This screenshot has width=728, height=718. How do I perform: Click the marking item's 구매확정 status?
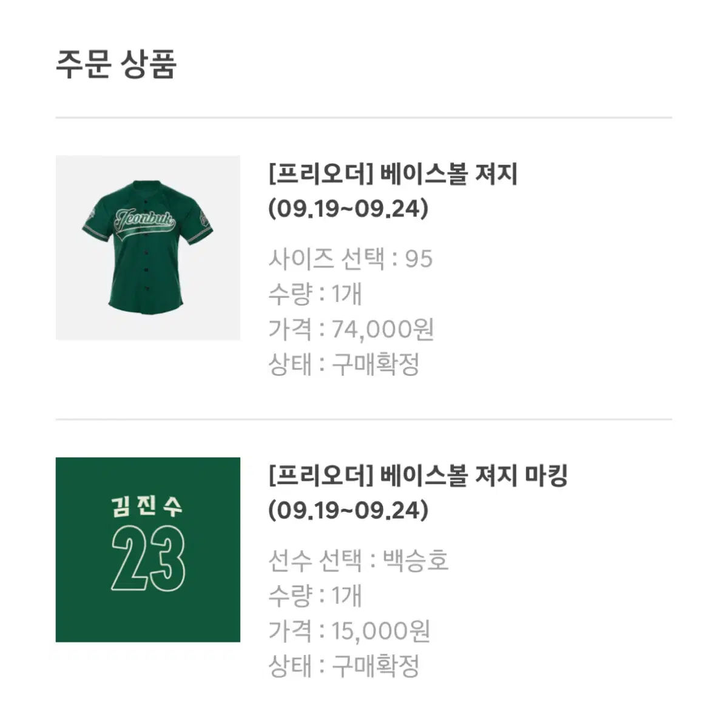tap(376, 666)
